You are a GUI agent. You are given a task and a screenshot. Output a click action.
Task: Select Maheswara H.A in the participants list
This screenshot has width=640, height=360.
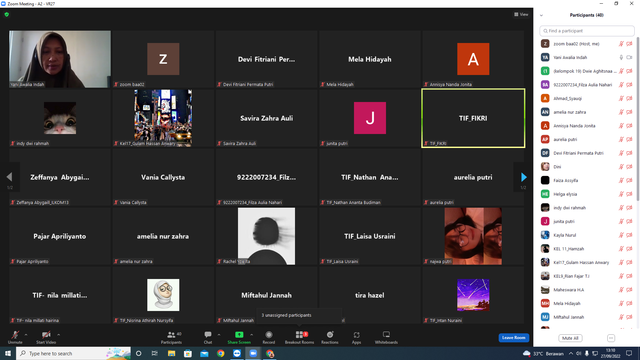pyautogui.click(x=587, y=290)
